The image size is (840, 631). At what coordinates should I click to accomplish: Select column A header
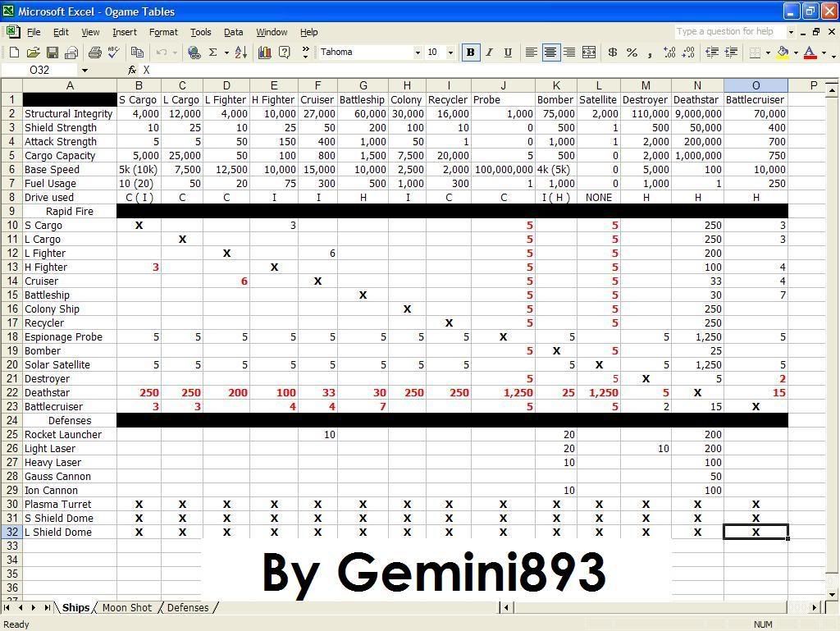pos(70,85)
